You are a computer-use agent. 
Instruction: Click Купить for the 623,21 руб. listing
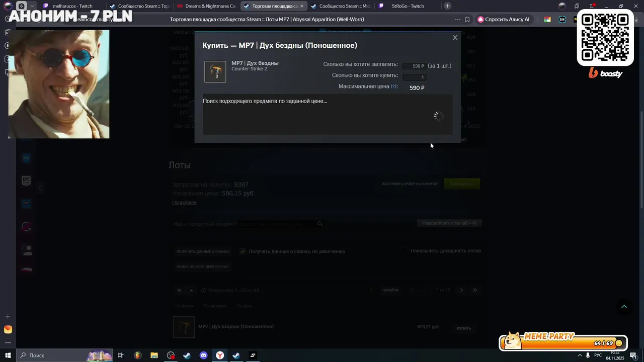464,328
